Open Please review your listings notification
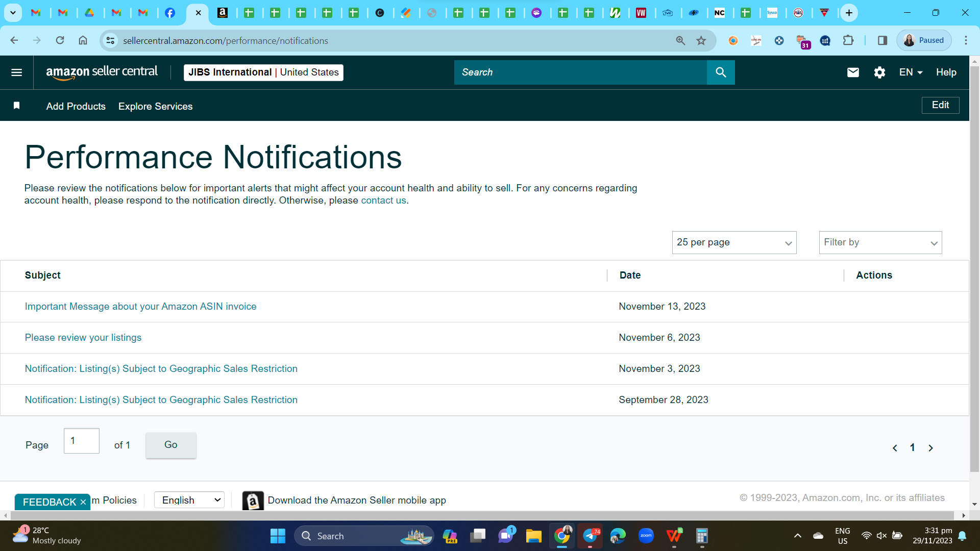 (83, 338)
